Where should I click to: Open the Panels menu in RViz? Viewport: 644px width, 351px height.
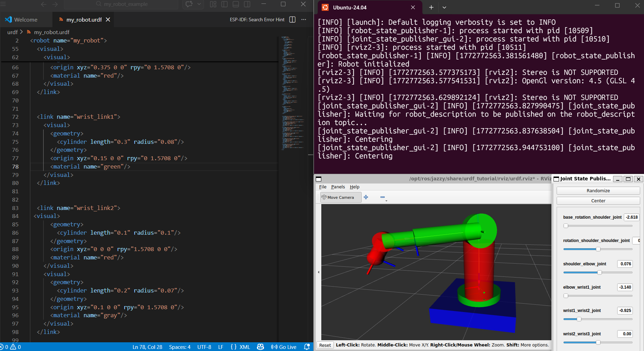click(x=338, y=187)
